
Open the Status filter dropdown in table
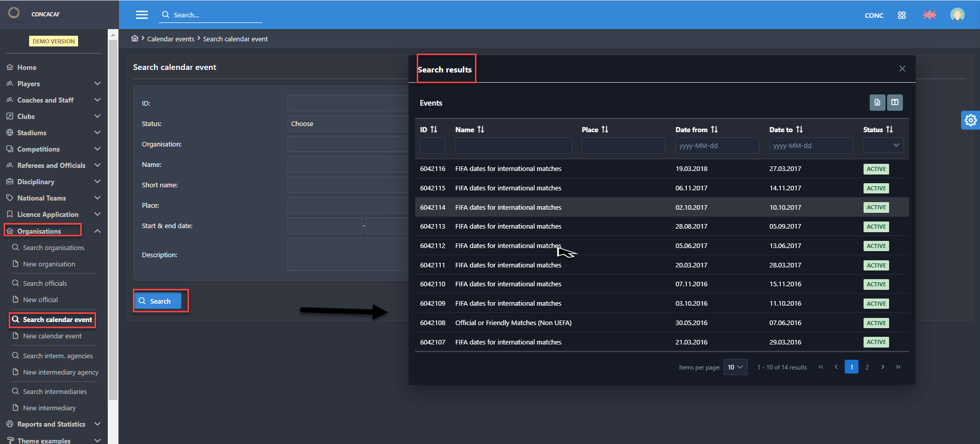pos(883,145)
